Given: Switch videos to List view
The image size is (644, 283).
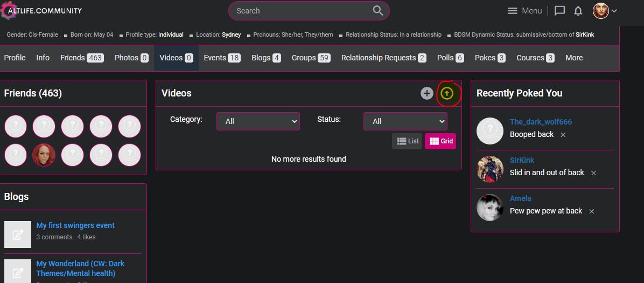Looking at the screenshot, I should [407, 141].
